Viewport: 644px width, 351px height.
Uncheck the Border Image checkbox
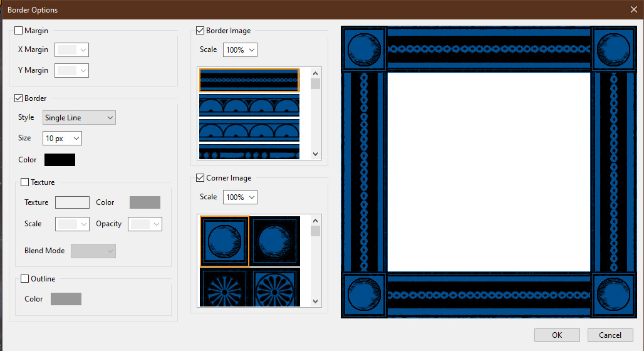[x=200, y=31]
